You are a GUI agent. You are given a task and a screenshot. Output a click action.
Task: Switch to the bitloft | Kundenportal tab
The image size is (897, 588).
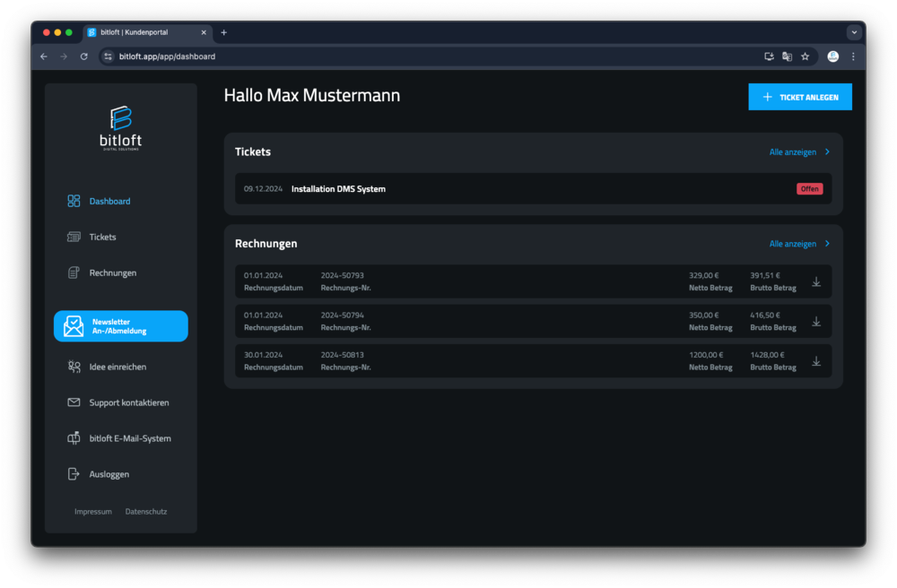[x=148, y=32]
